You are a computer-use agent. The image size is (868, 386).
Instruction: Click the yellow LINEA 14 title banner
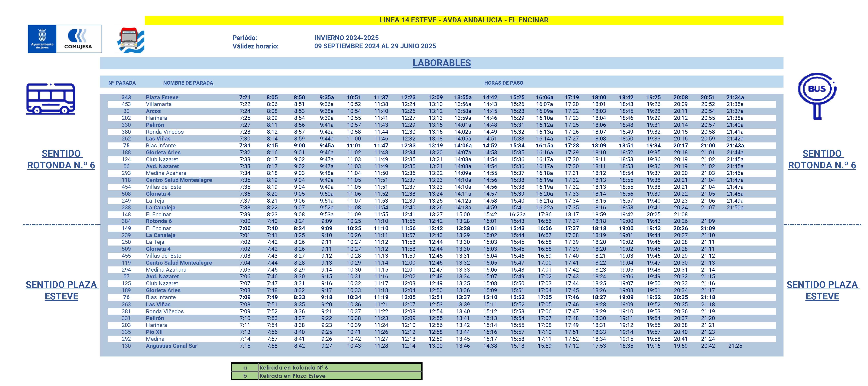click(464, 20)
